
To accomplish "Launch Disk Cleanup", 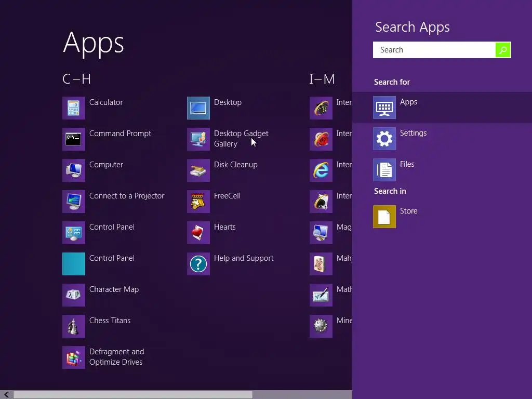I will [x=198, y=170].
